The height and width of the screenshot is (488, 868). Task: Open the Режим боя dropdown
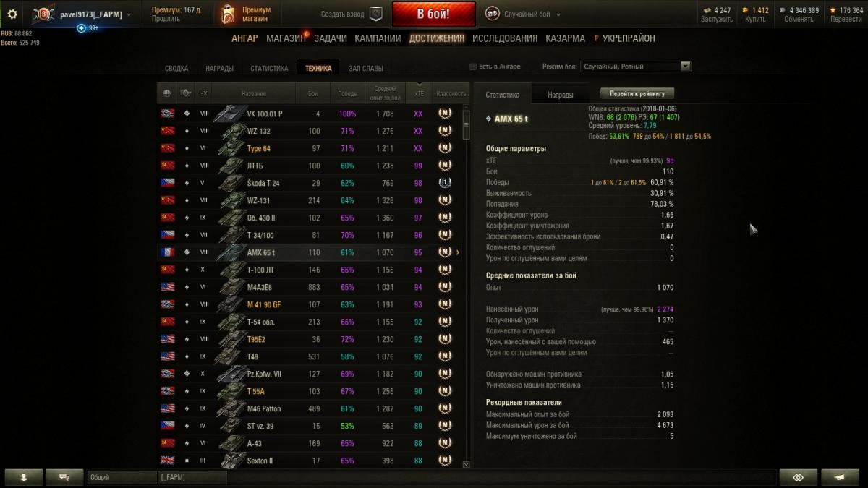[636, 67]
